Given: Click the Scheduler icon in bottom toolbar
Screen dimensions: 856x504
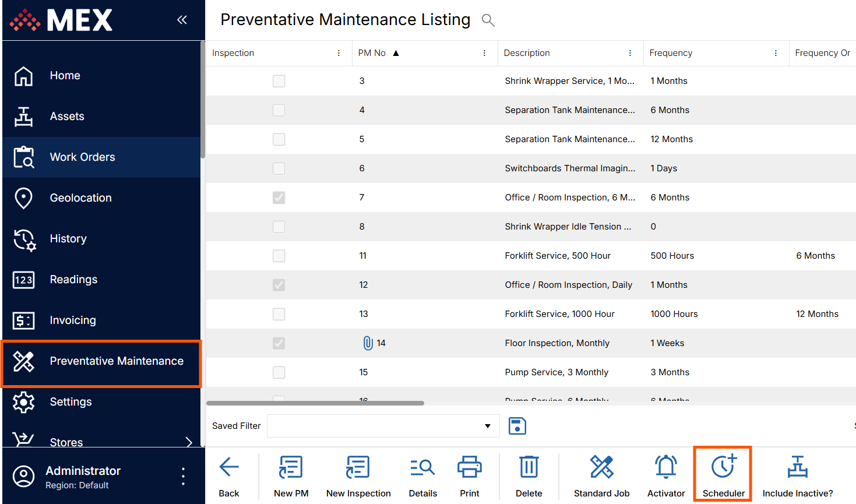Looking at the screenshot, I should pos(723,468).
